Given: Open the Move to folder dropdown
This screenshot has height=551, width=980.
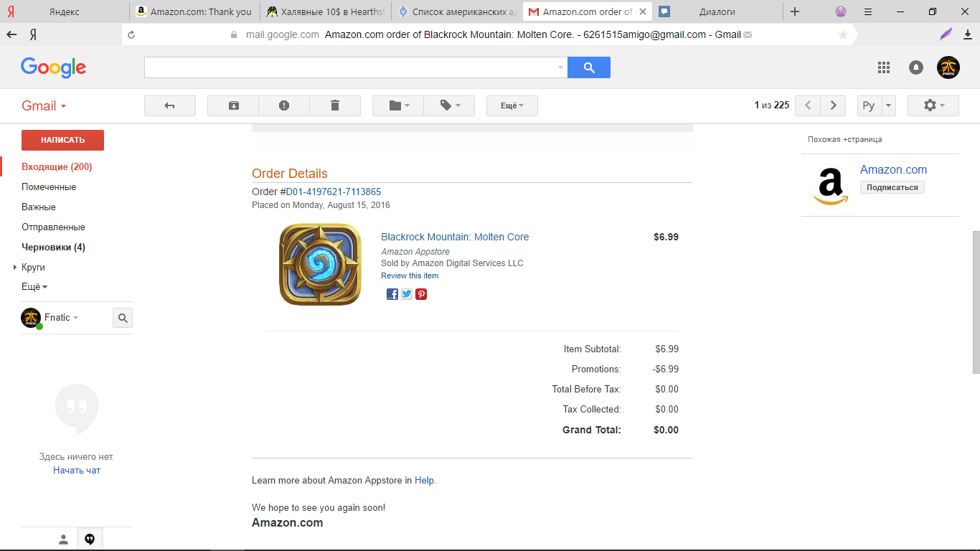Looking at the screenshot, I should click(398, 105).
